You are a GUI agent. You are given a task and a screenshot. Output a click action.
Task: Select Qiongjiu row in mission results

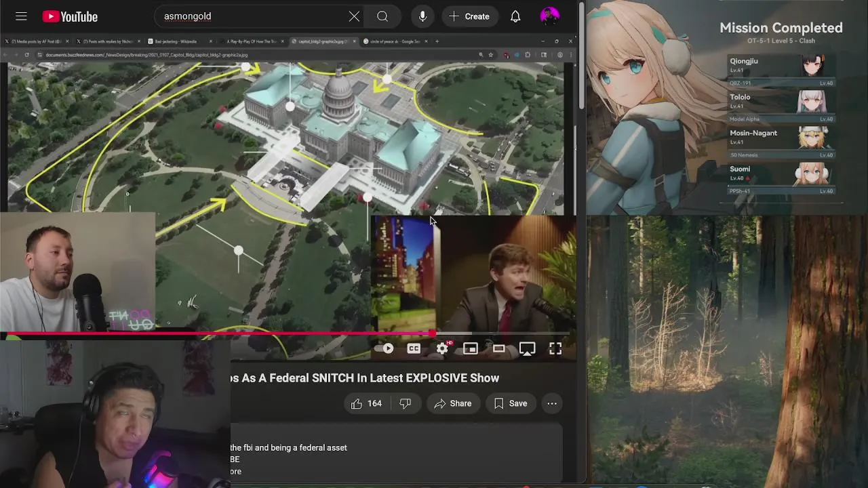781,70
